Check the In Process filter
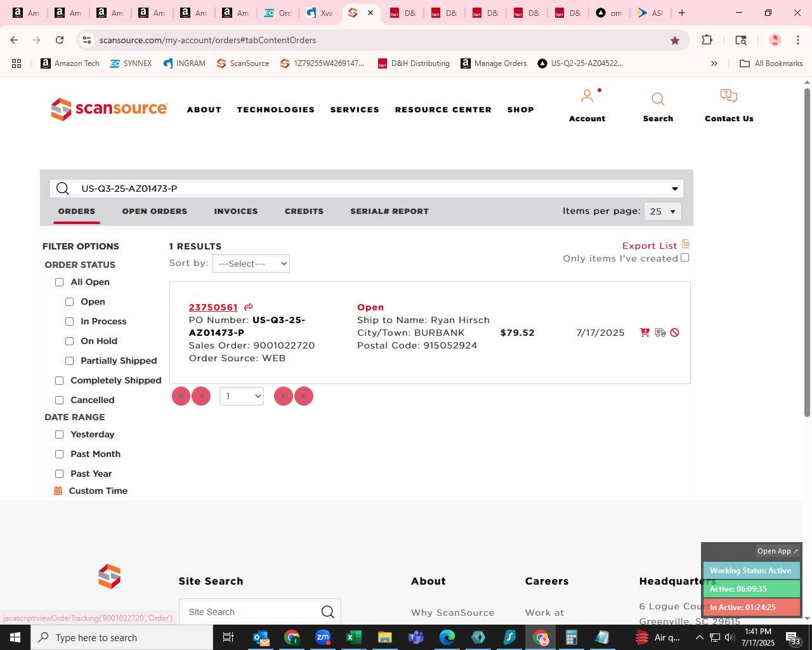The width and height of the screenshot is (812, 650). 70,322
